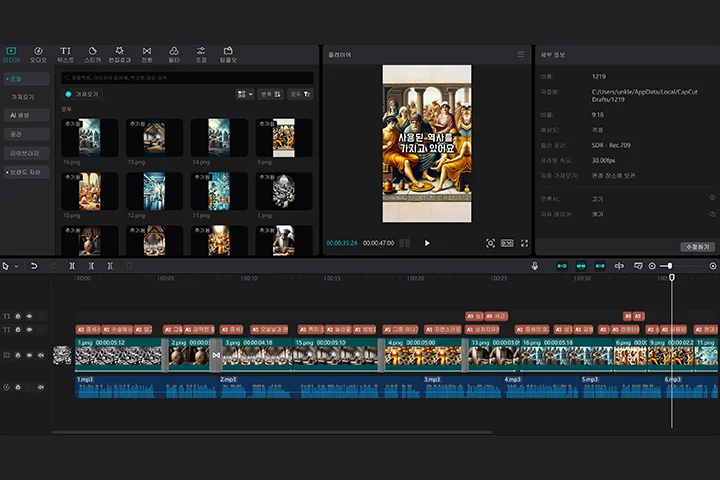Click the Modify (수정하기) button in details
This screenshot has width=720, height=480.
698,247
